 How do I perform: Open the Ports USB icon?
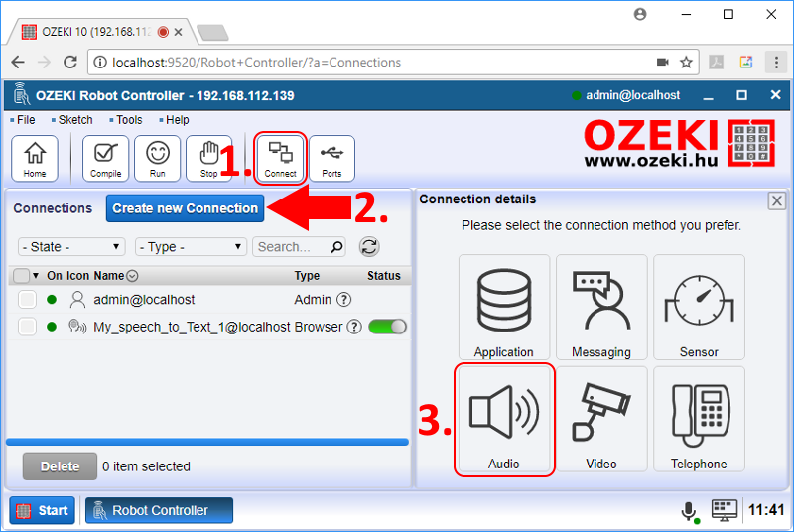click(x=331, y=158)
